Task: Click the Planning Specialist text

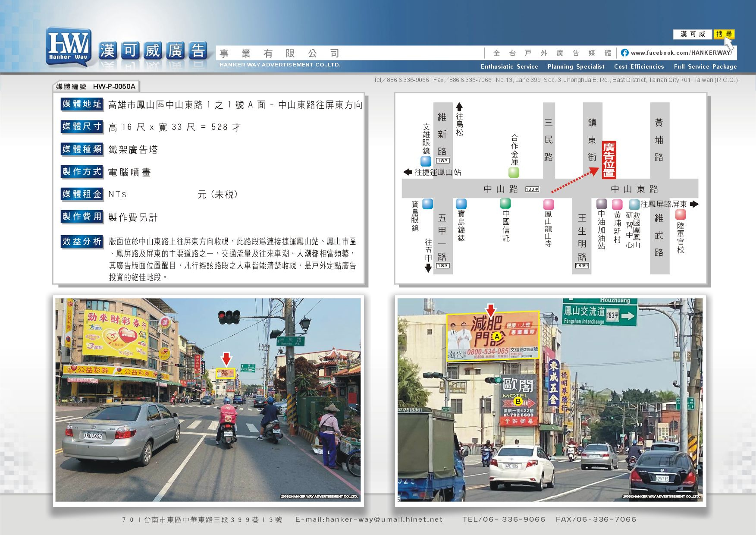Action: 576,66
